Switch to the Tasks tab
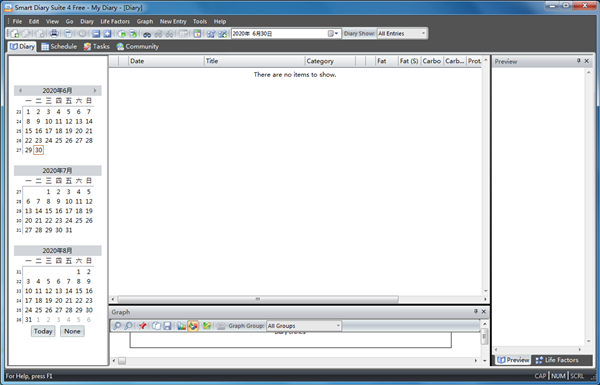The image size is (600, 385). (97, 47)
